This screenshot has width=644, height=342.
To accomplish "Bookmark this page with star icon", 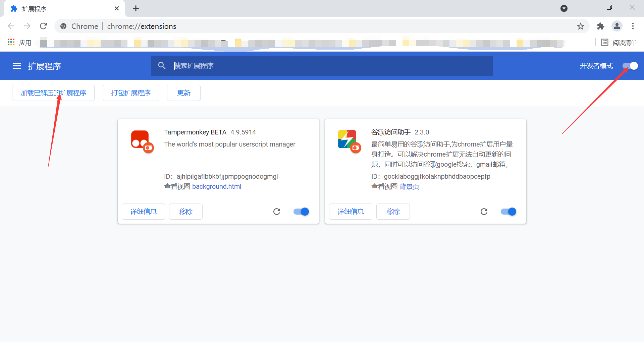I will pyautogui.click(x=581, y=26).
